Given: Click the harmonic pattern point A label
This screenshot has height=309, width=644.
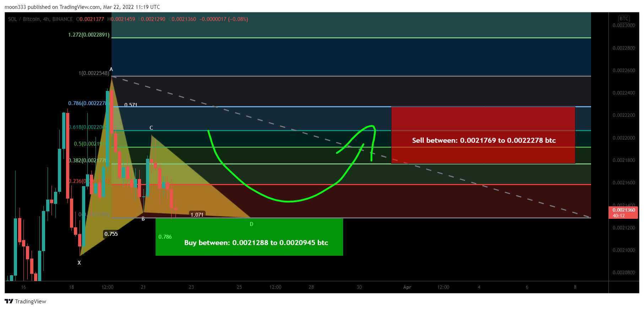Looking at the screenshot, I should point(111,69).
